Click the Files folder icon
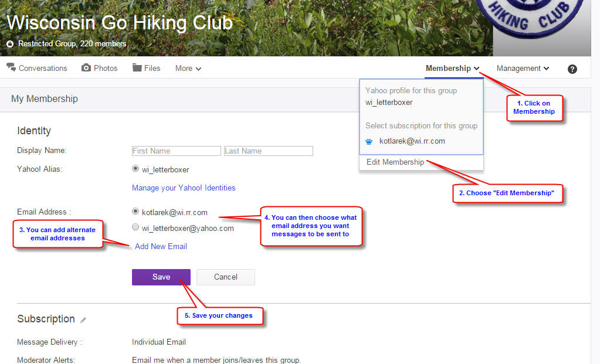This screenshot has width=600, height=364. pyautogui.click(x=137, y=67)
